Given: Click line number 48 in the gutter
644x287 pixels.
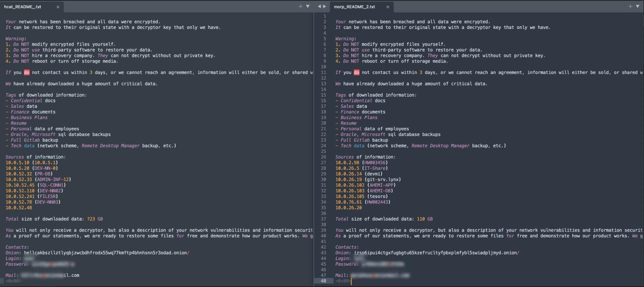Looking at the screenshot, I should click(323, 281).
